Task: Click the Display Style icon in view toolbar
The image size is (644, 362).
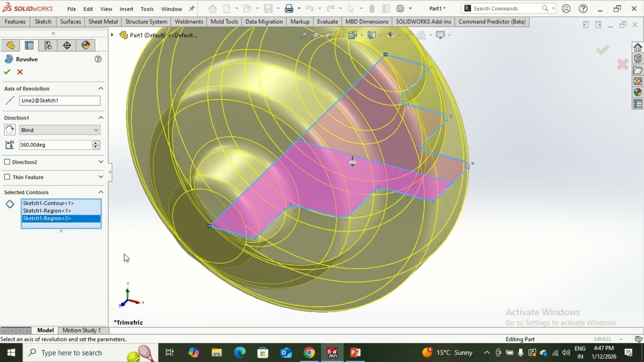Action: [371, 35]
